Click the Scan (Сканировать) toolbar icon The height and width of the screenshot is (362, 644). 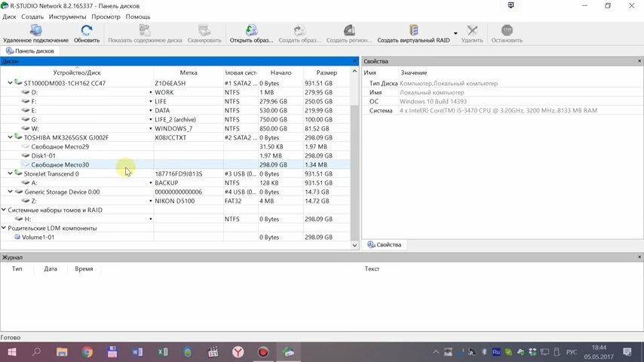(x=204, y=33)
